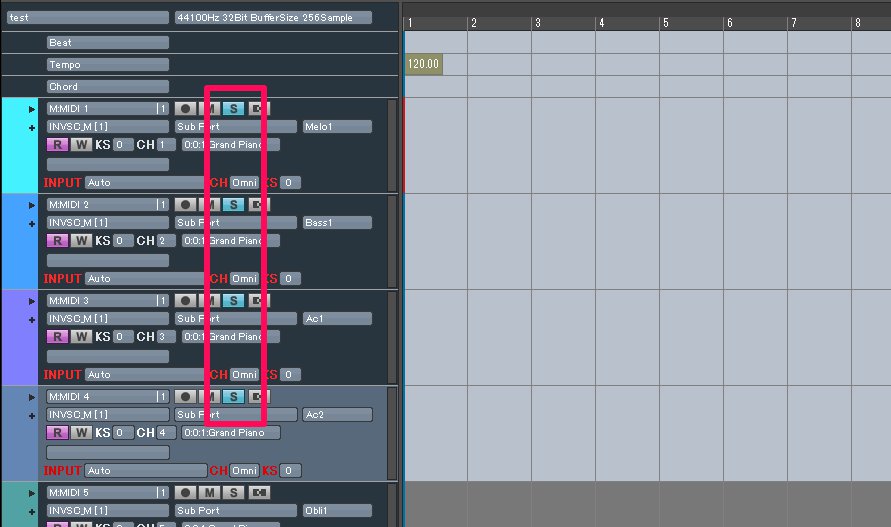Arm record on the MIDI 1 track

coord(185,108)
